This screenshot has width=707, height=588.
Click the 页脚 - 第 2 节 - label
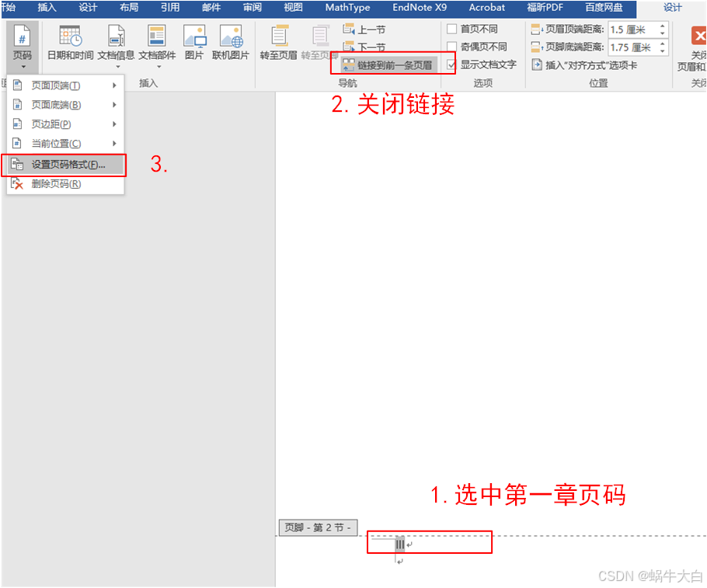[x=318, y=527]
